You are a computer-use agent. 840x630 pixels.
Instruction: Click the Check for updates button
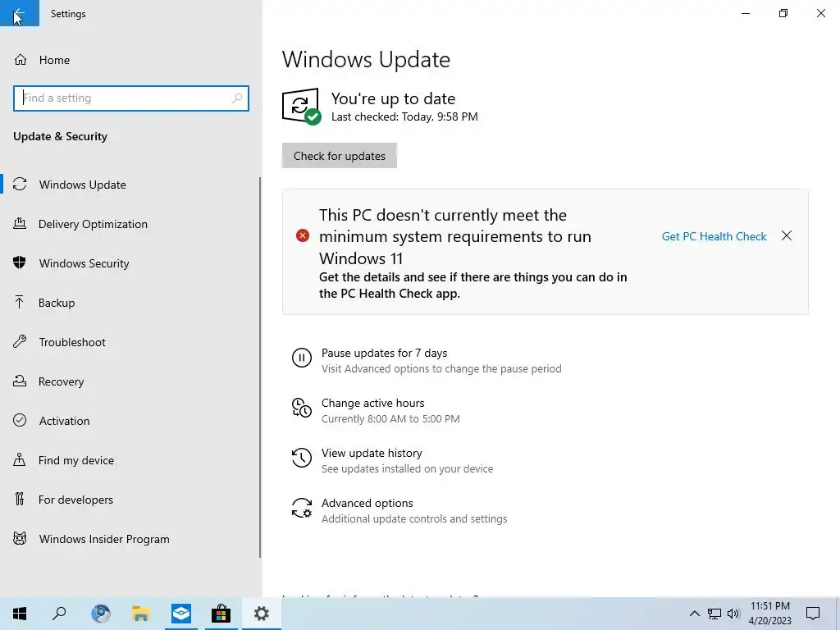339,155
